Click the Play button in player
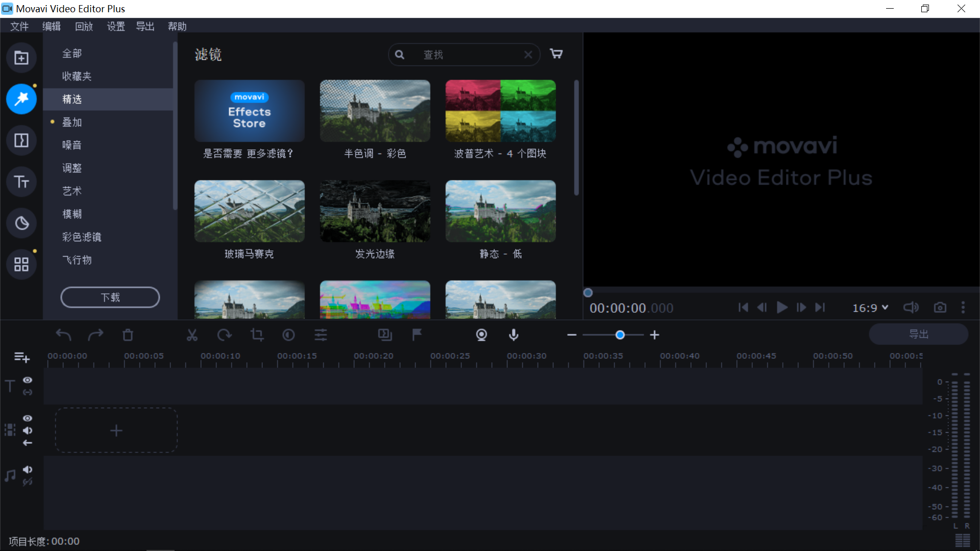 (781, 307)
